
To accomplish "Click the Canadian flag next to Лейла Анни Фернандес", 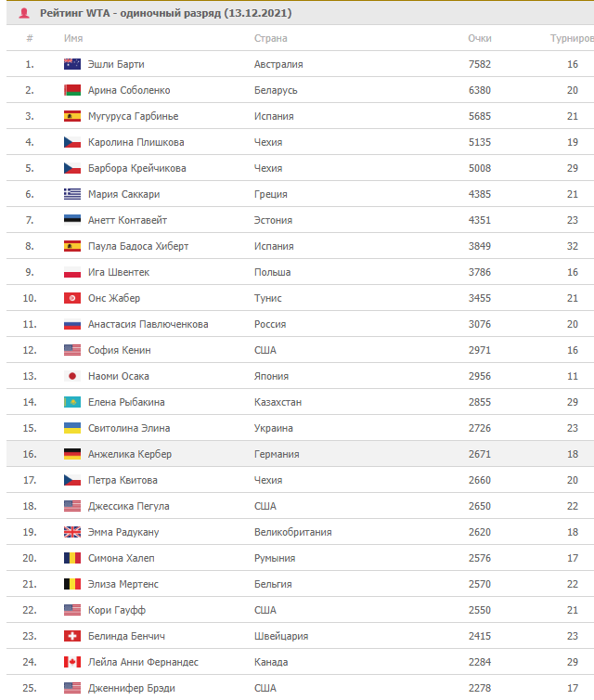I will (72, 662).
